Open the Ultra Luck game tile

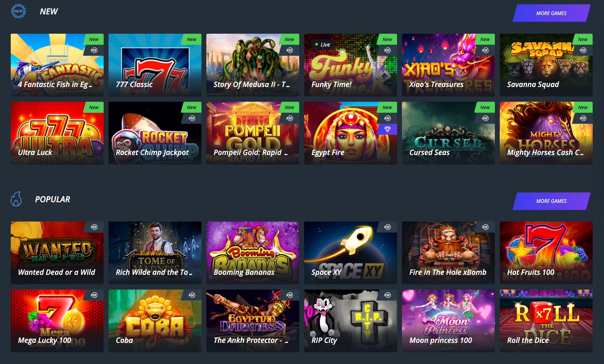57,133
